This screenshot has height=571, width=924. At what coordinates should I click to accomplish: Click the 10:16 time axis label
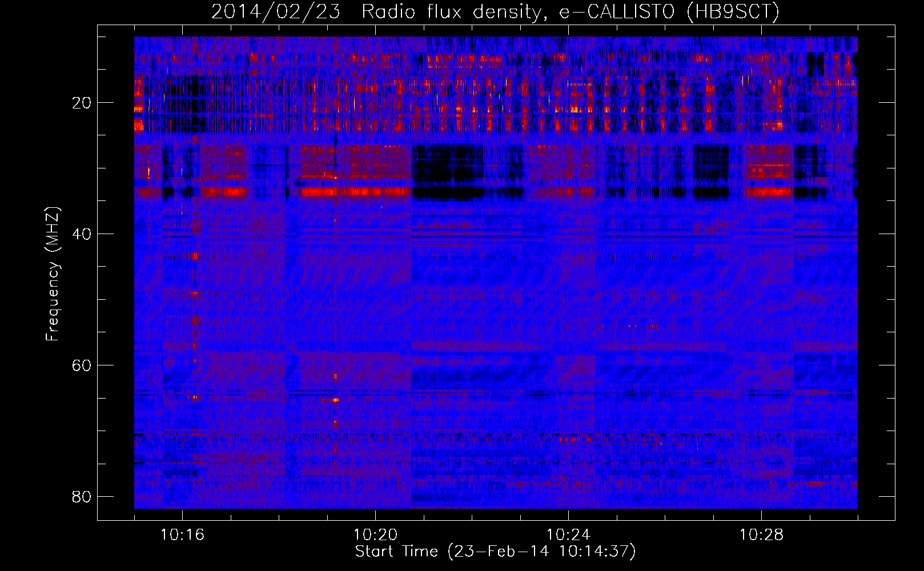tap(182, 534)
